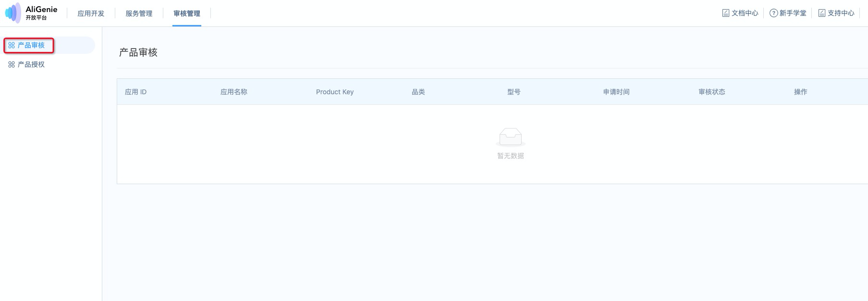Click the 应用名称 column header
Viewport: 868px width, 301px height.
pos(234,92)
